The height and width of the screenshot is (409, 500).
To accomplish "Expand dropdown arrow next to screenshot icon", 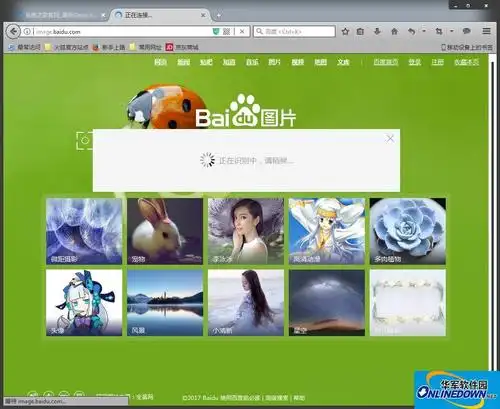I will pyautogui.click(x=452, y=31).
